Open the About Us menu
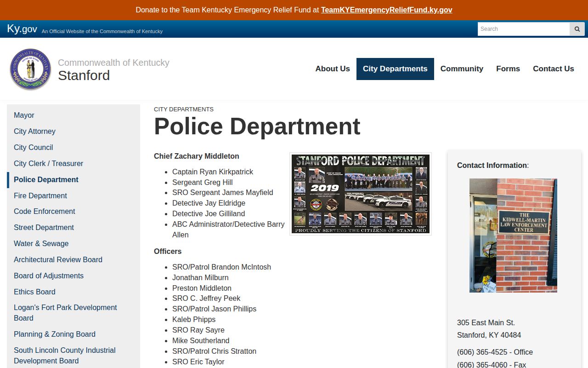Viewport: 588px width, 368px height. [333, 69]
